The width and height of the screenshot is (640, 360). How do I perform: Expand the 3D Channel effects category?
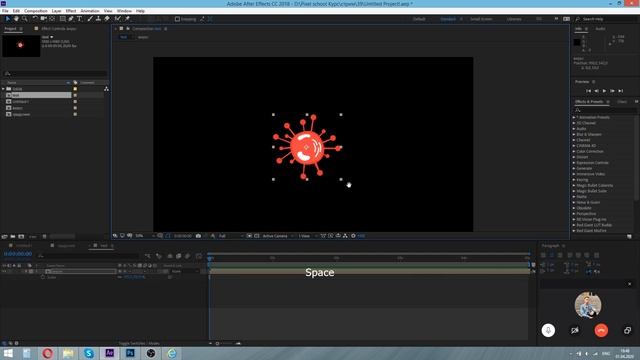574,123
